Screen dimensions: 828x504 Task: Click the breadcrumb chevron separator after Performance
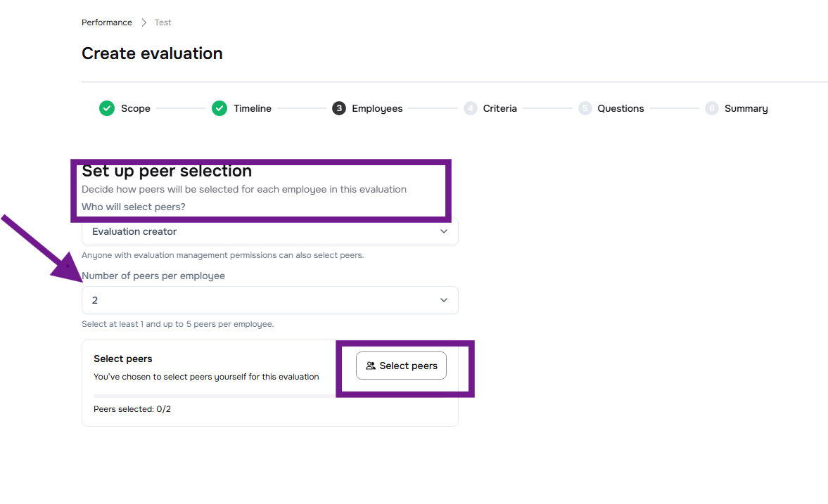144,22
